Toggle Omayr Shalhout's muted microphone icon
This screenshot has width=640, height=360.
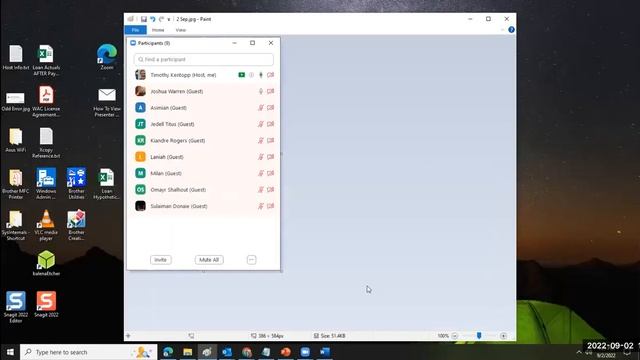pos(261,189)
